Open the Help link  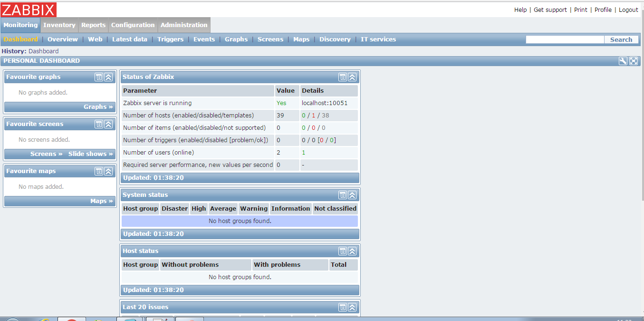520,10
